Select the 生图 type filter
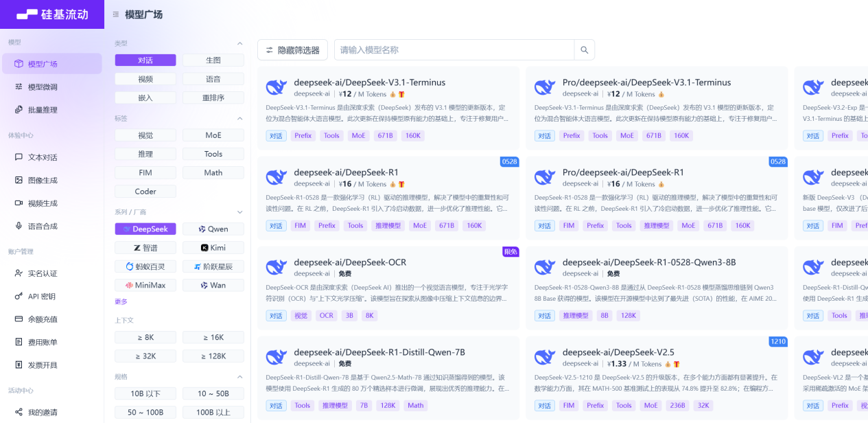The height and width of the screenshot is (423, 868). tap(213, 60)
